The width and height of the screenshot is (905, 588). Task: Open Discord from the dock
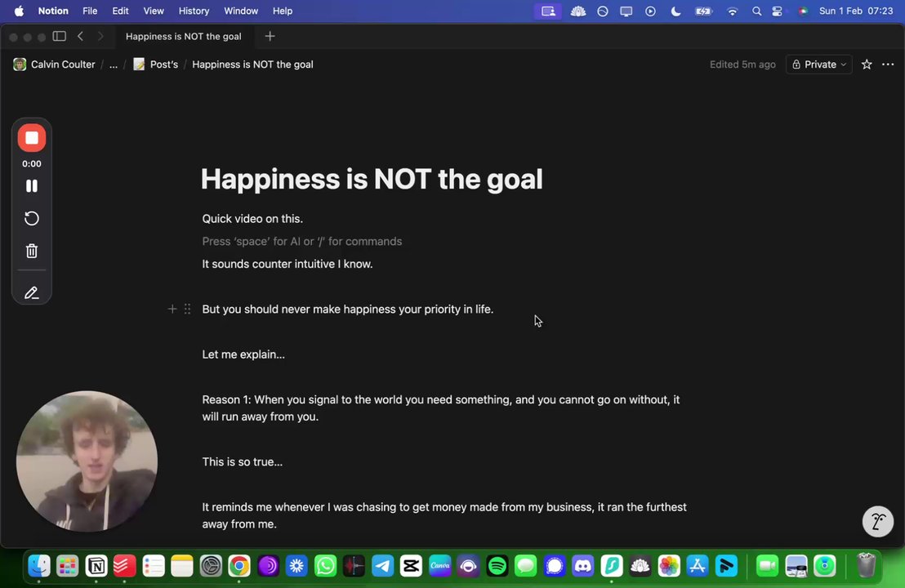pos(583,566)
